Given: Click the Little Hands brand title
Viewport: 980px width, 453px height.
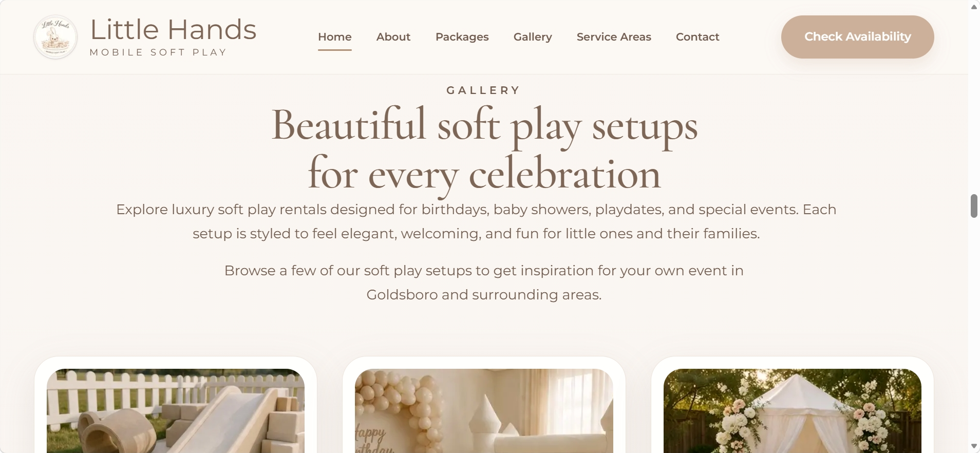Looking at the screenshot, I should tap(173, 29).
